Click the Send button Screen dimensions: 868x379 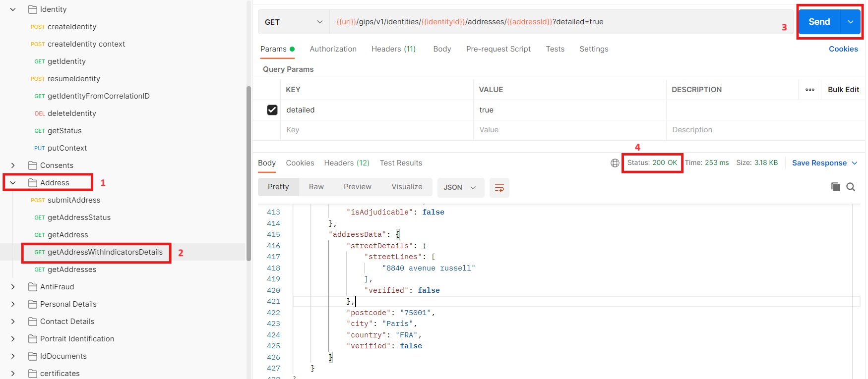(x=819, y=22)
